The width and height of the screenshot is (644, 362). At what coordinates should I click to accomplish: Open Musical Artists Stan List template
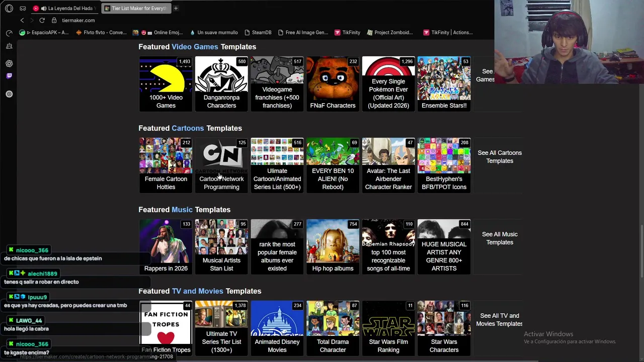coord(221,247)
